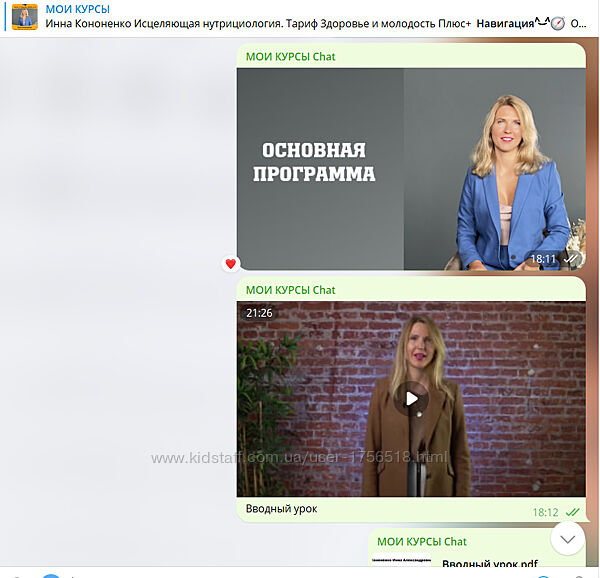Open sender МОИ КУРСЫ Chat above the video
The height and width of the screenshot is (578, 600).
[290, 290]
